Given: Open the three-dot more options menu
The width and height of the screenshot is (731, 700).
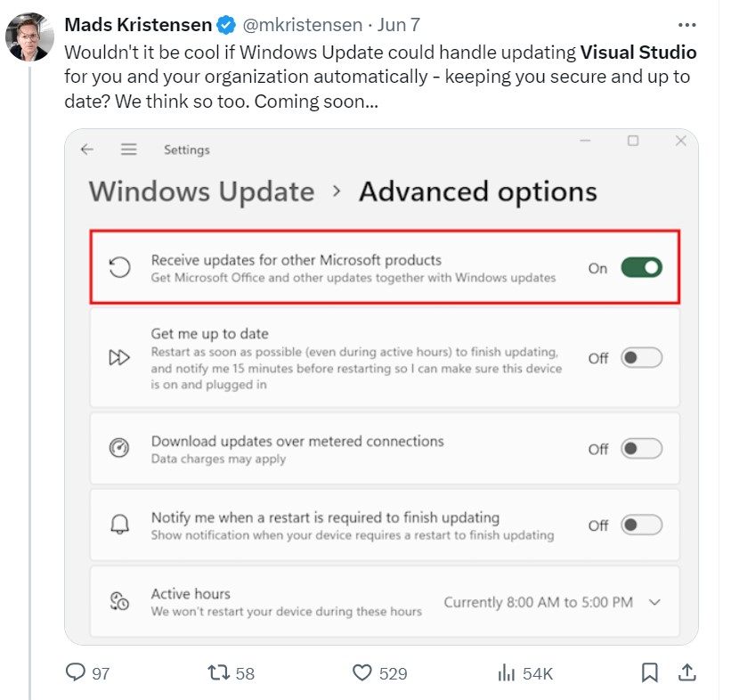Looking at the screenshot, I should click(686, 25).
